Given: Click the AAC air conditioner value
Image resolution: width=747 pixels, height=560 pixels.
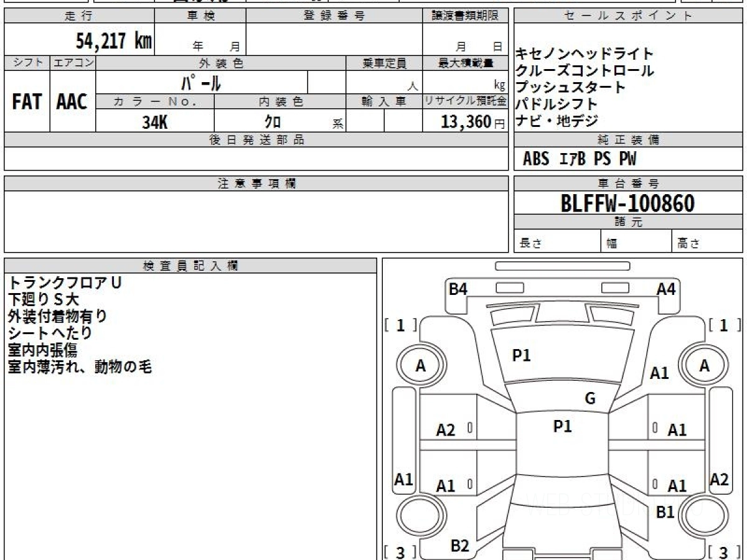Looking at the screenshot, I should (72, 102).
